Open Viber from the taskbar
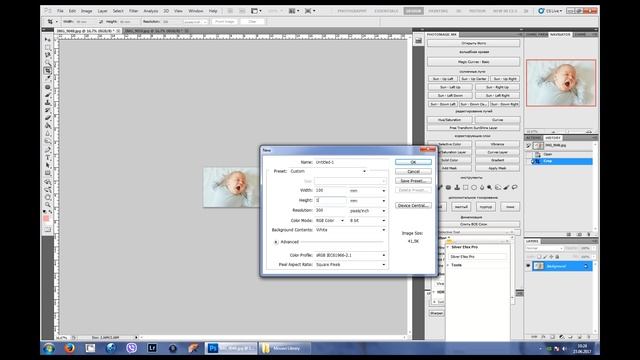This screenshot has width=640, height=360. point(131,348)
